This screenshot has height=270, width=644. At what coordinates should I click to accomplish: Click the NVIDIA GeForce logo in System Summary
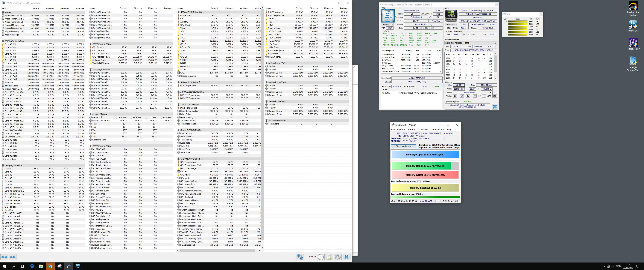(x=451, y=16)
